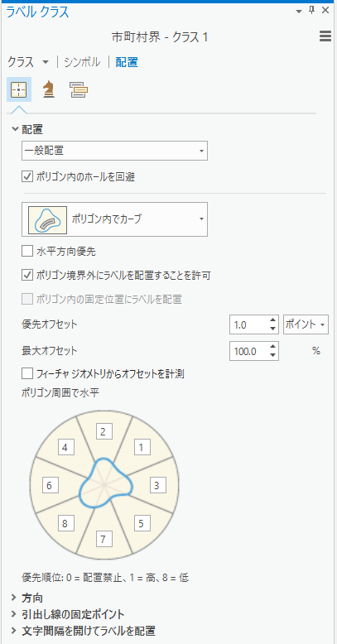Open the 一般配置 dropdown
The width and height of the screenshot is (337, 644).
pyautogui.click(x=114, y=151)
